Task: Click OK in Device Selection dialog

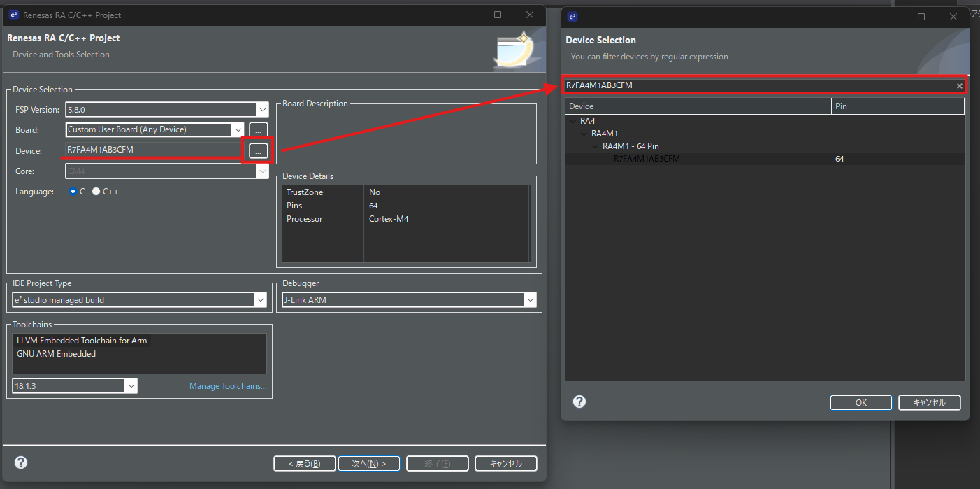Action: [861, 402]
